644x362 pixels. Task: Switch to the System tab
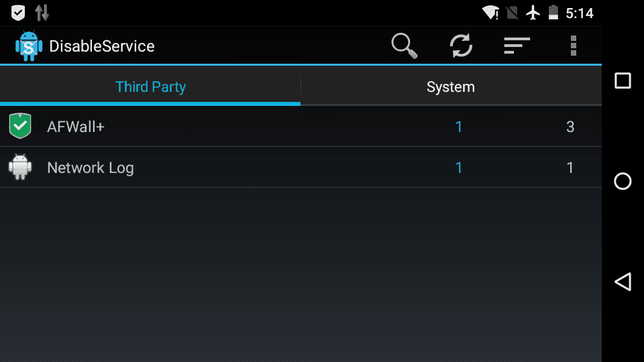(x=451, y=86)
